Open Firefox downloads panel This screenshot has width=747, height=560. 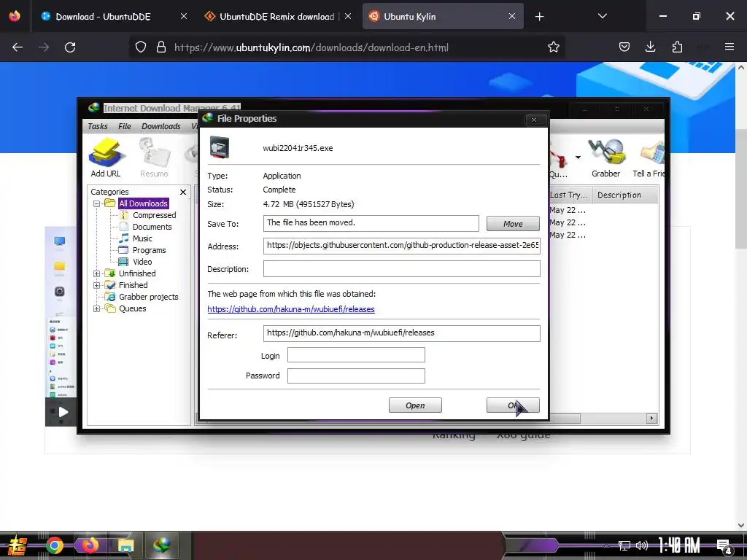coord(650,47)
